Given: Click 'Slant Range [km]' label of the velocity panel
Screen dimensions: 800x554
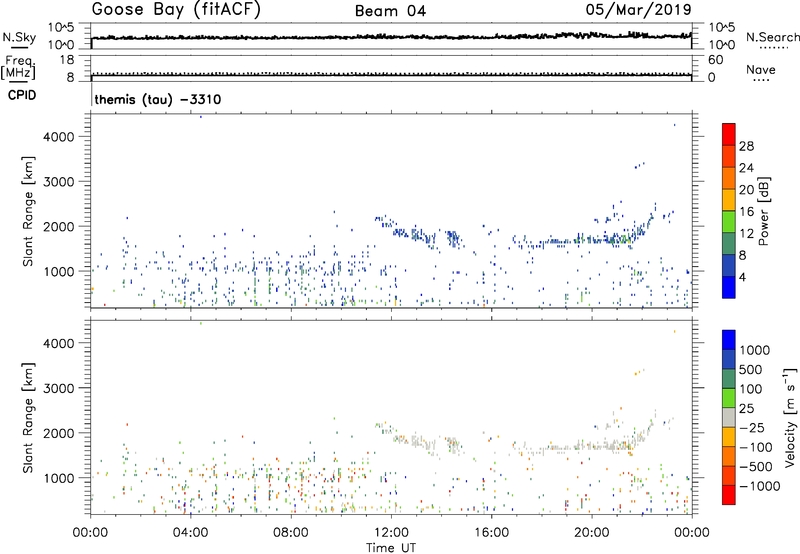Looking at the screenshot, I should (28, 418).
